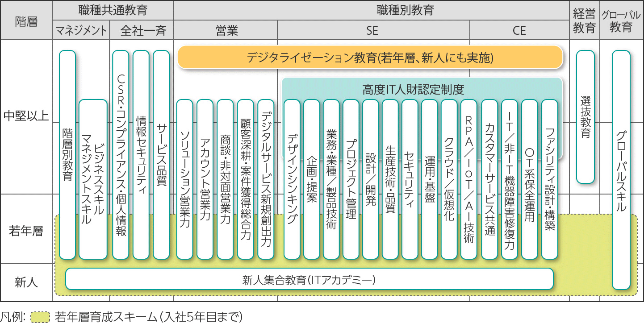
Task: Select the 職種共通教育 column header
Action: [113, 10]
